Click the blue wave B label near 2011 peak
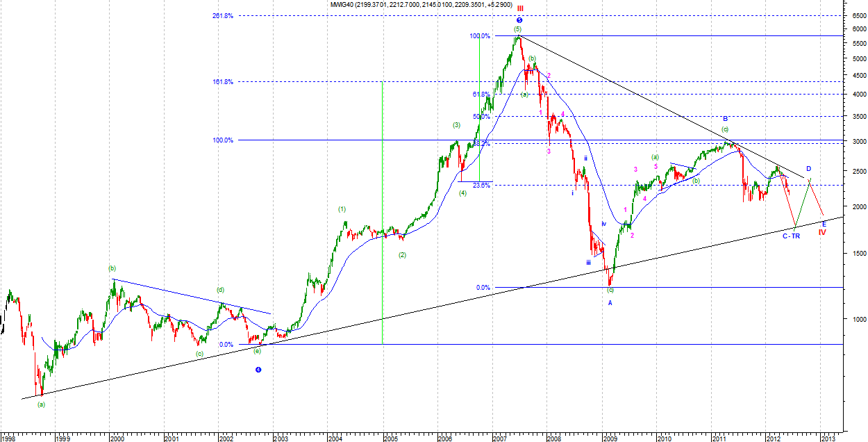 725,119
